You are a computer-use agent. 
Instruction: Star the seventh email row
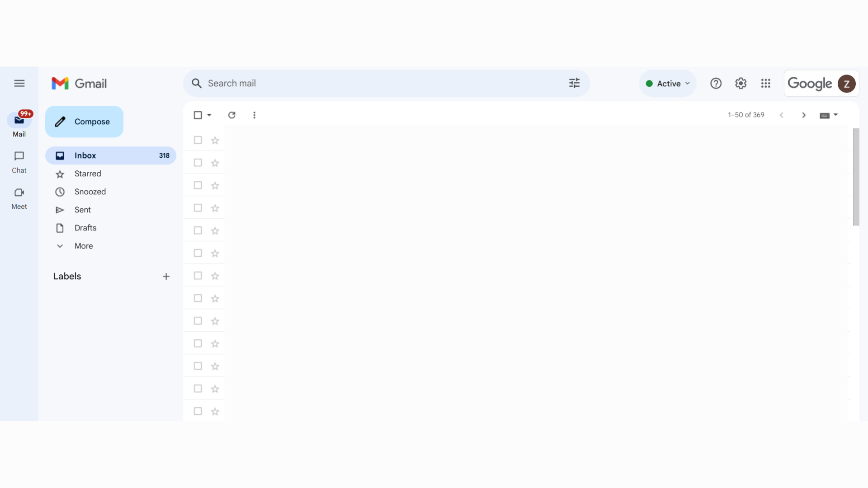coord(215,276)
